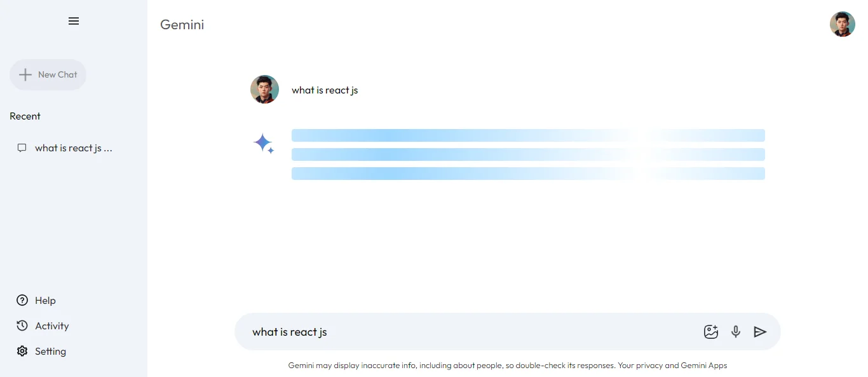Toggle the hamburger sidebar menu
The width and height of the screenshot is (868, 377).
pyautogui.click(x=74, y=21)
